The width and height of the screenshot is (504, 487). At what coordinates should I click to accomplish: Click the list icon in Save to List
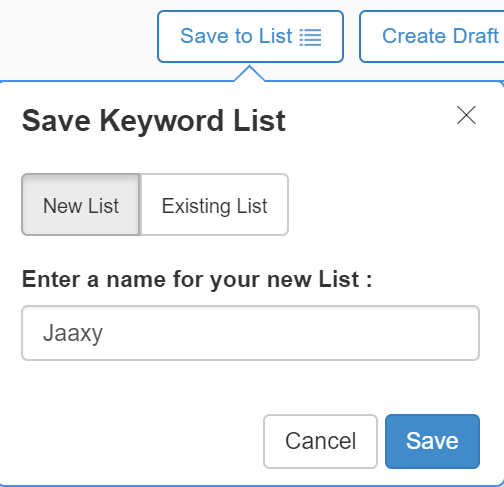pos(310,37)
